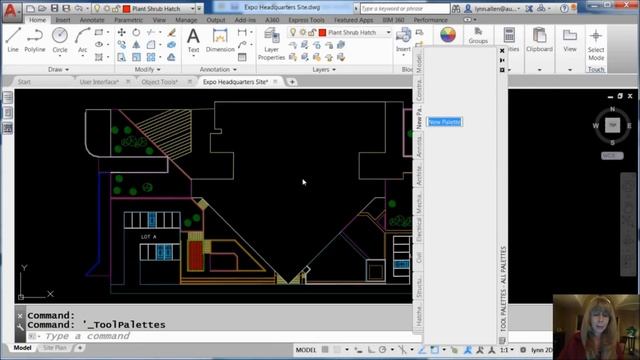Screen dimensions: 640x360
Task: Click the Autodesk Exchange Apps X icon
Action: pyautogui.click(x=529, y=8)
